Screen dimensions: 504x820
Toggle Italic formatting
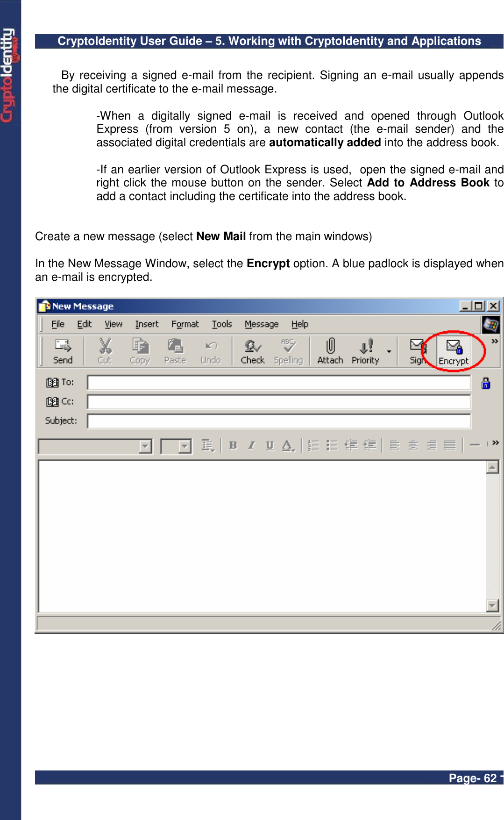coord(251,445)
